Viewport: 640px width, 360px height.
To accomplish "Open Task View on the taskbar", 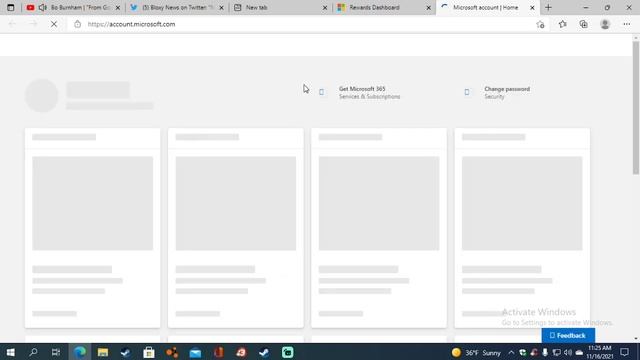I will [x=56, y=352].
